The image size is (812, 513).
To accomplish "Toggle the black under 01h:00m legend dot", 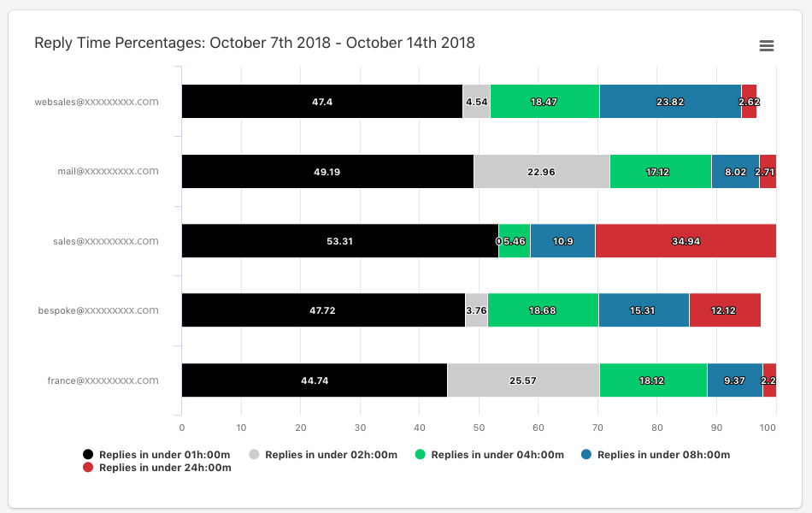I will (x=88, y=455).
